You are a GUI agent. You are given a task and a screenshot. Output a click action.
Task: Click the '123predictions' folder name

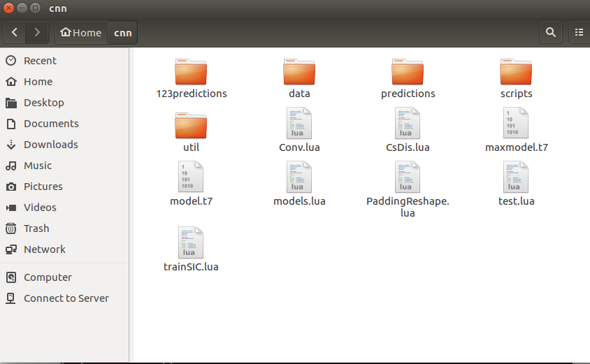click(x=191, y=94)
